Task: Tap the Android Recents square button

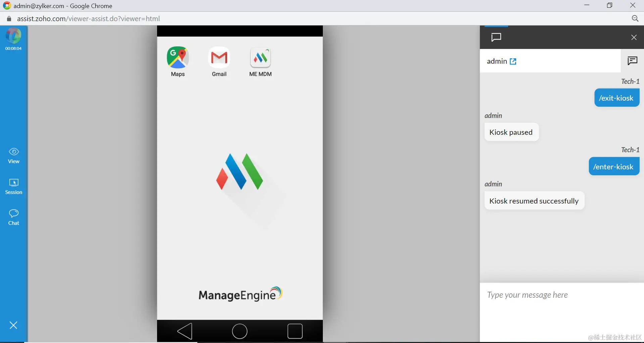Action: [x=295, y=331]
